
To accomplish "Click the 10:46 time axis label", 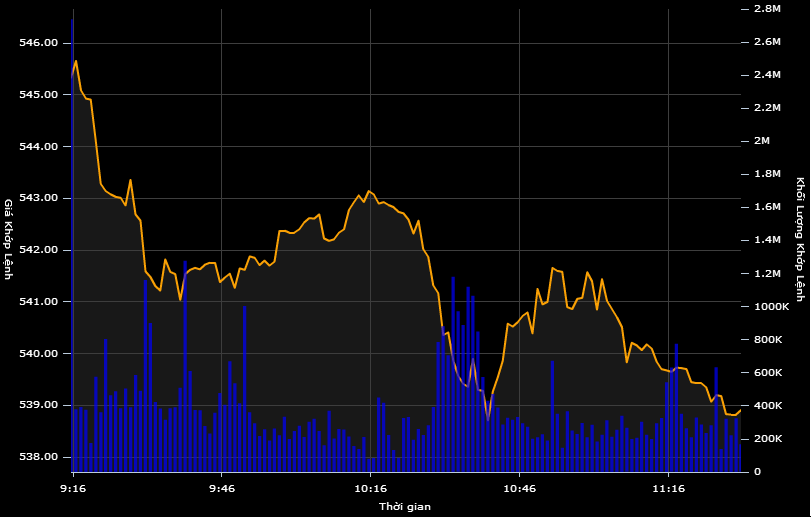I will [520, 489].
